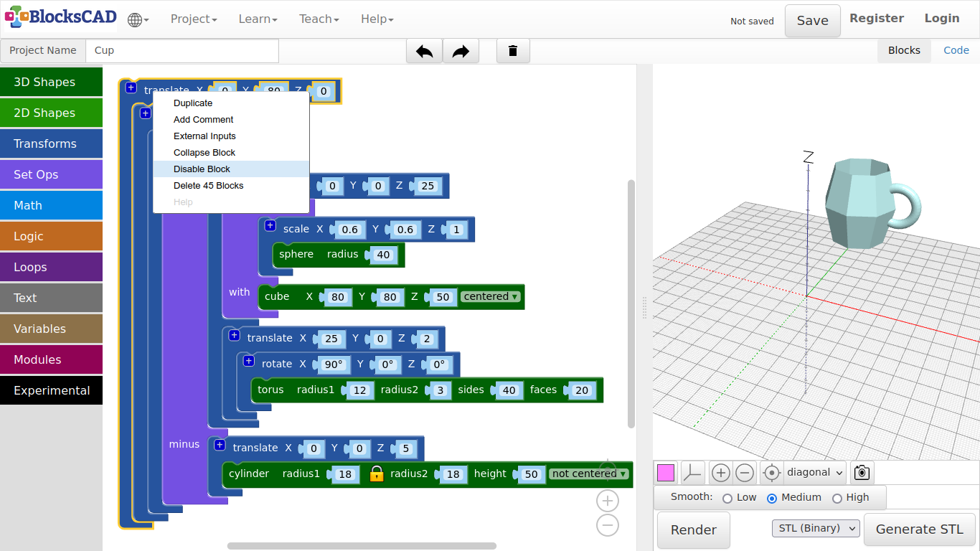Select Low smoothness option
Screen dimensions: 980x551
coord(727,498)
